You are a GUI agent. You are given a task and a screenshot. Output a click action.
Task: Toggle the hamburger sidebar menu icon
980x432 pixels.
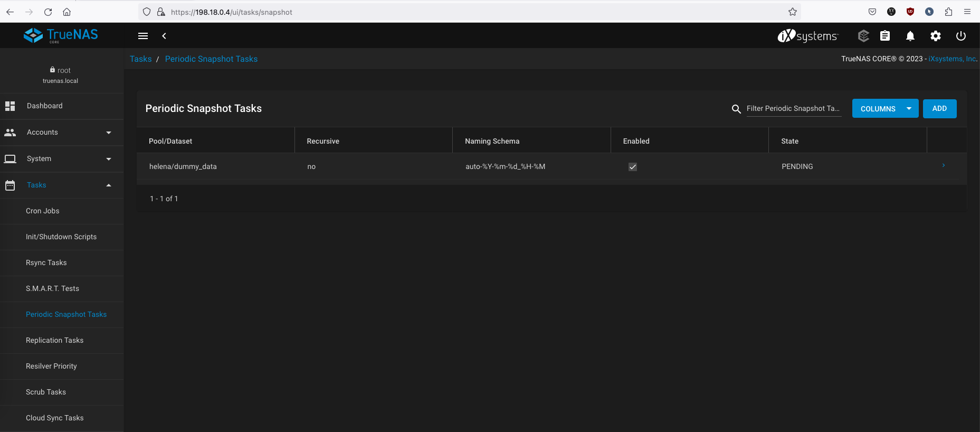(x=143, y=36)
